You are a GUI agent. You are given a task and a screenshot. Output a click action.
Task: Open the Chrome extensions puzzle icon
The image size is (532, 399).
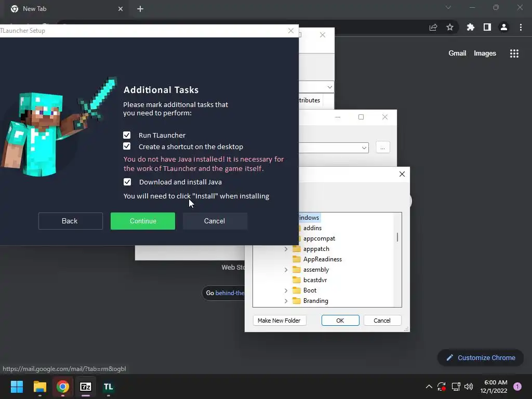coord(470,27)
